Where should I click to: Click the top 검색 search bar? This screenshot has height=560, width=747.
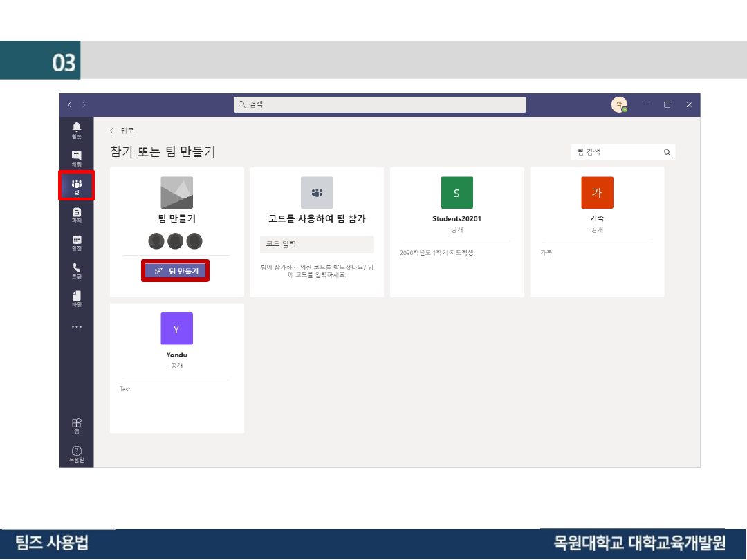[x=380, y=104]
